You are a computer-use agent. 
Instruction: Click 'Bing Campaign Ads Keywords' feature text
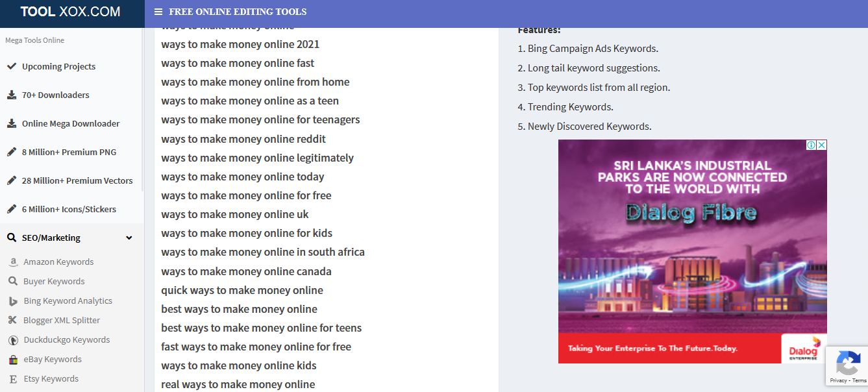coord(592,49)
